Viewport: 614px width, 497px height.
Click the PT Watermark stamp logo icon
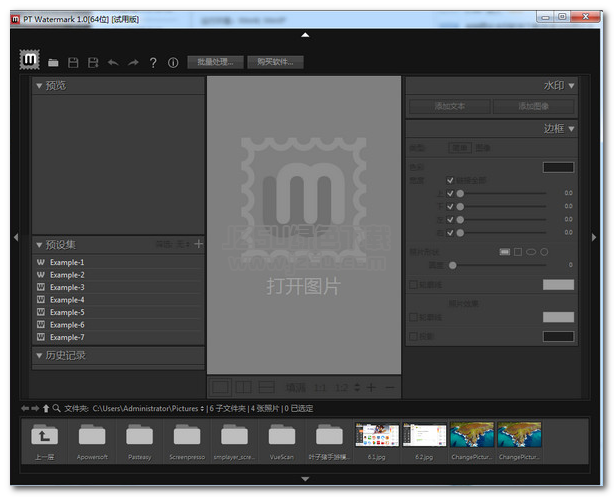30,60
